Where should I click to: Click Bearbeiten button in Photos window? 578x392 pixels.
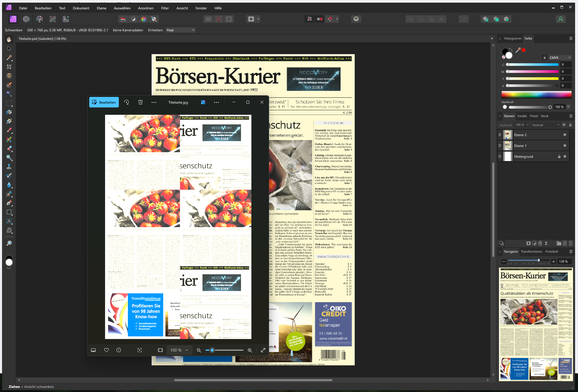click(104, 102)
